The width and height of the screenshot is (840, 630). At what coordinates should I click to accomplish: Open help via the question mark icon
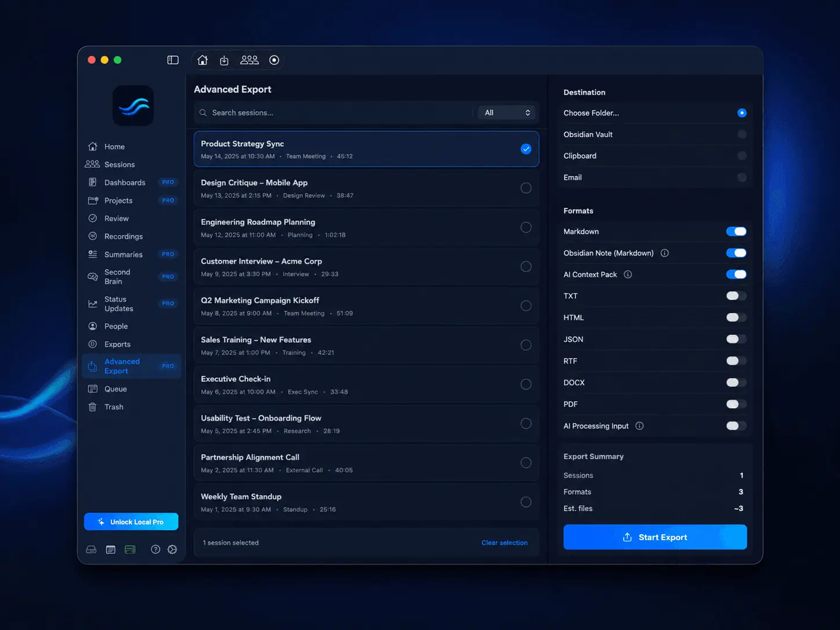click(x=155, y=549)
